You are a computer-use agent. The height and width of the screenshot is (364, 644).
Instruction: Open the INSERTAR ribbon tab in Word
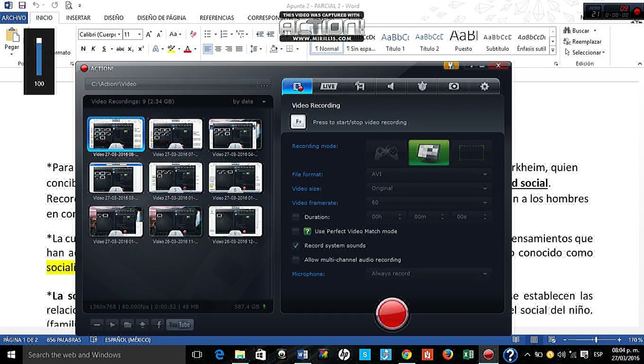click(78, 18)
